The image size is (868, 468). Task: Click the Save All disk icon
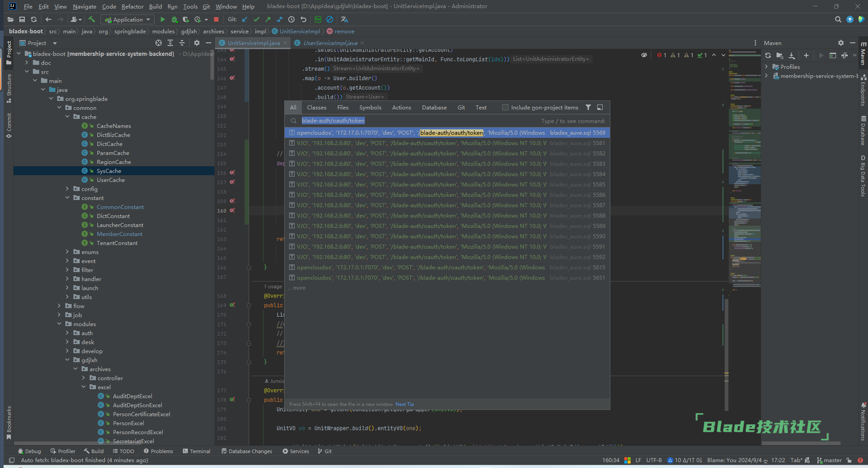point(22,19)
